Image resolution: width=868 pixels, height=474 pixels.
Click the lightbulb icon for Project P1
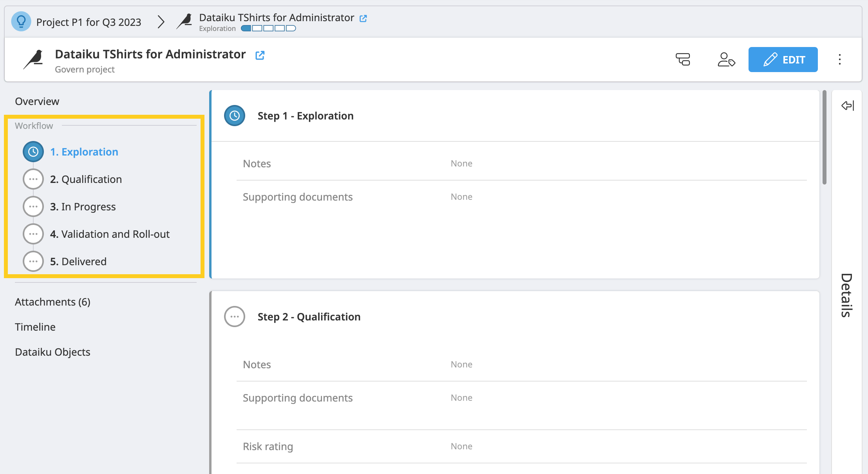point(21,22)
